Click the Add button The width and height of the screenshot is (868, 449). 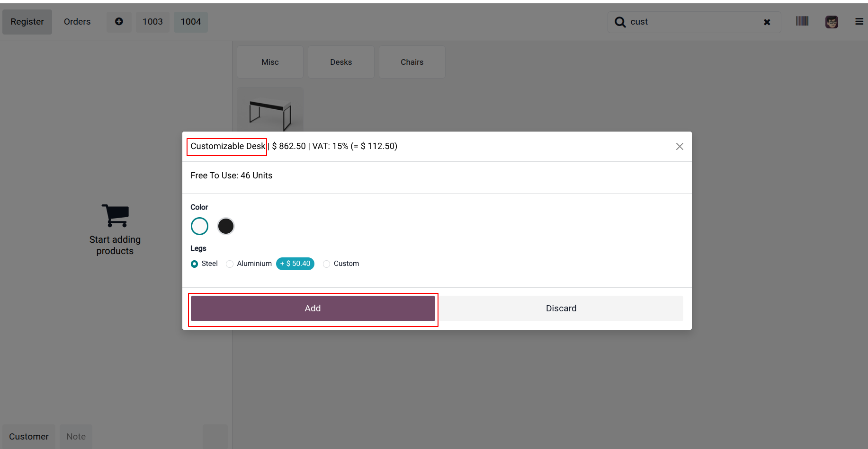313,308
